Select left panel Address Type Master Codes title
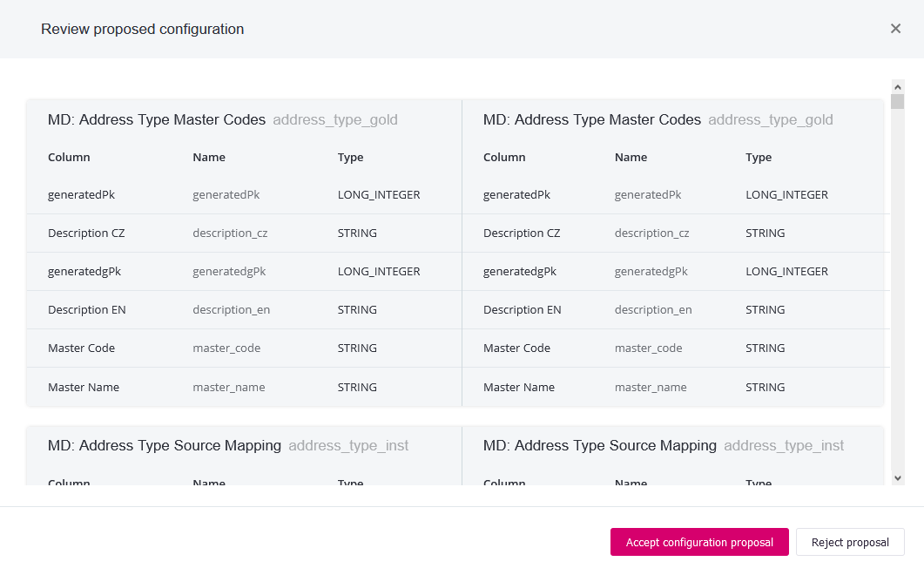924x575 pixels. (x=157, y=120)
